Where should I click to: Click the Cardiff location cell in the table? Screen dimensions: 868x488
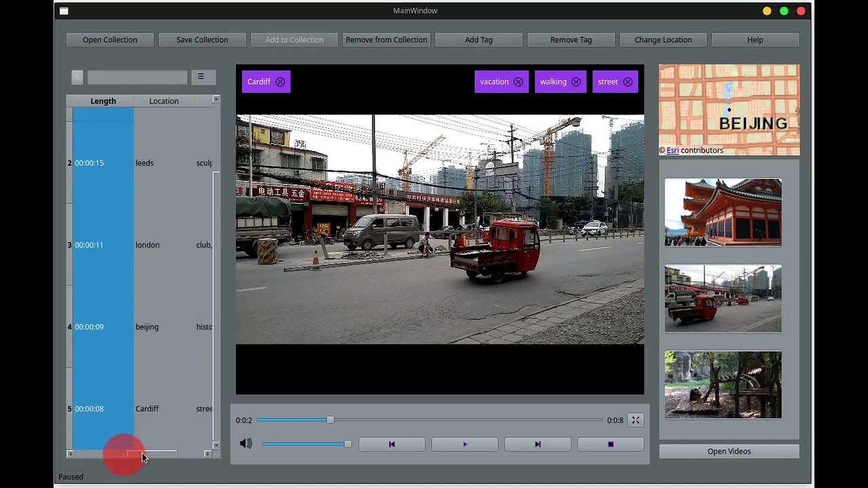coord(163,409)
